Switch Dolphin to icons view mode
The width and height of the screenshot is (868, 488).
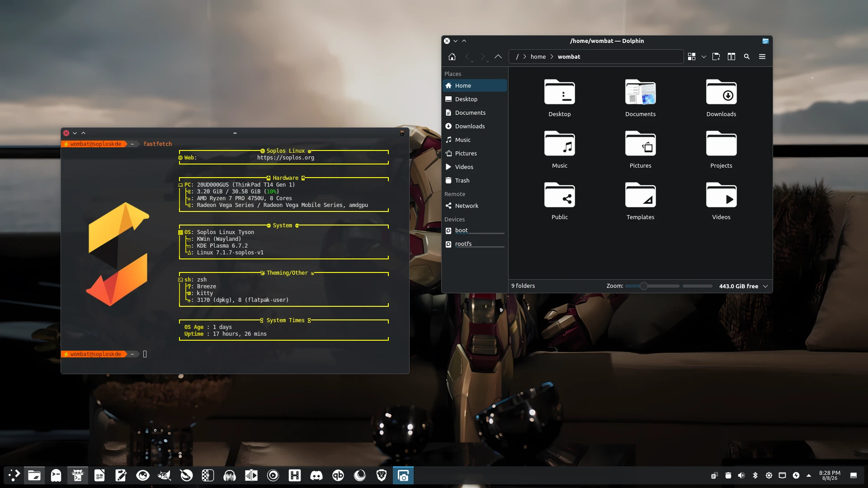pos(692,56)
